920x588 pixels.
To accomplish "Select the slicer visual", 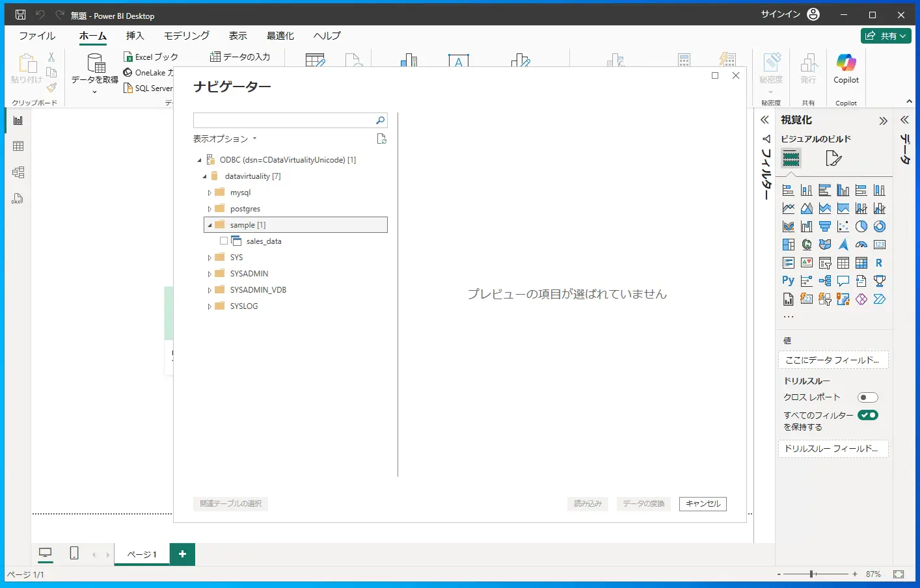I will [x=824, y=263].
